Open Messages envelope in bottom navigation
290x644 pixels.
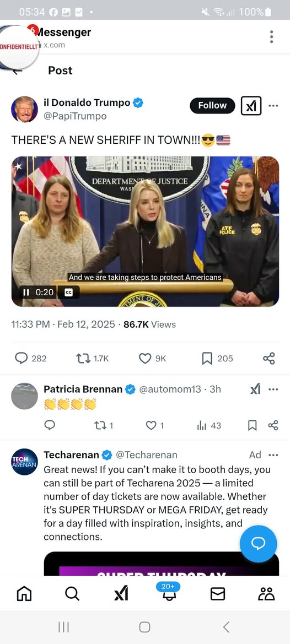pyautogui.click(x=218, y=593)
